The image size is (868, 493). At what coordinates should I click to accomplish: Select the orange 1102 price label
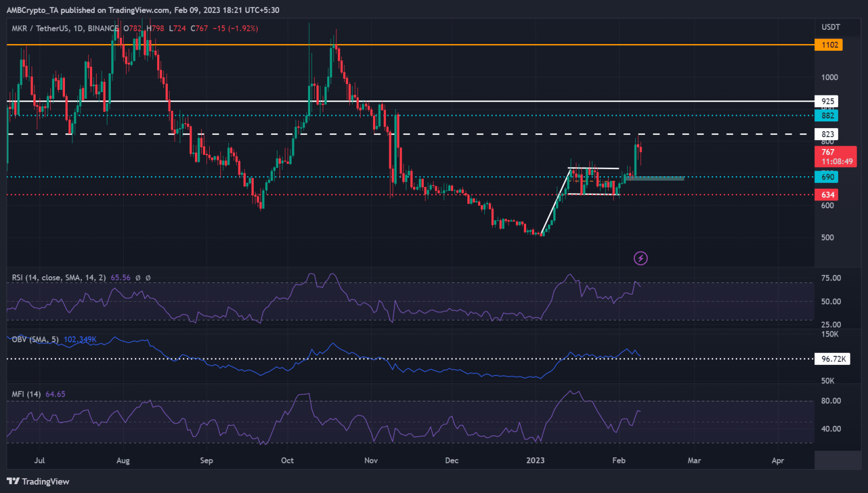(828, 45)
